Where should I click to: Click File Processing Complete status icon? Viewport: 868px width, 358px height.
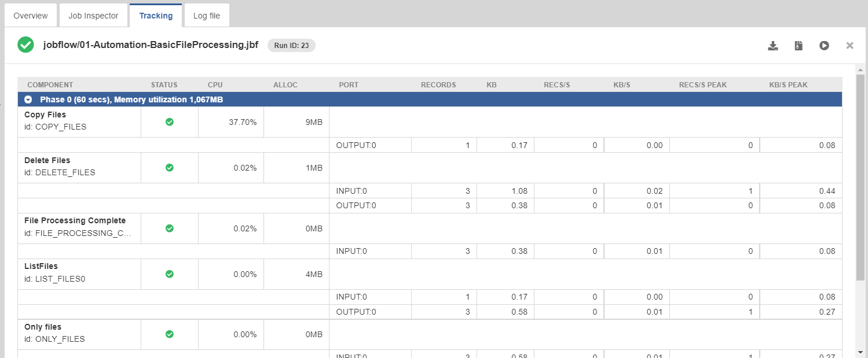click(170, 228)
